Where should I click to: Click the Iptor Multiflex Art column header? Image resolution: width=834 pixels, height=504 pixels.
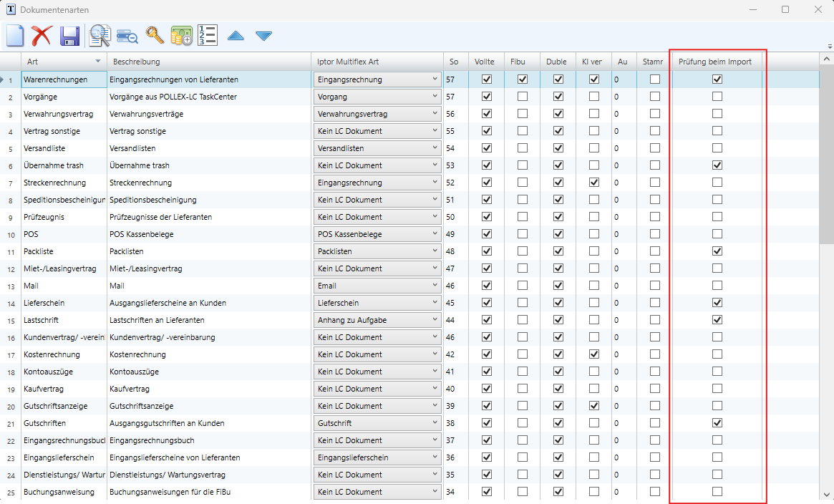377,62
